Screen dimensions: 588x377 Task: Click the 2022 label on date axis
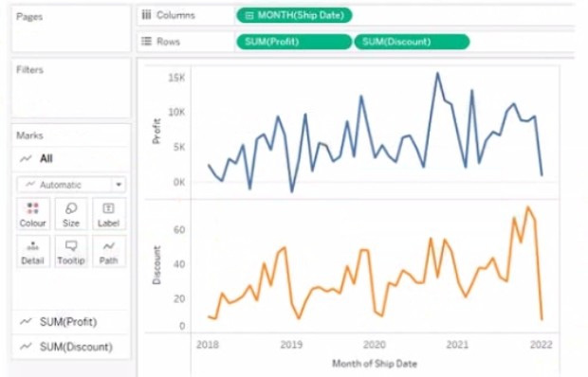pos(542,345)
